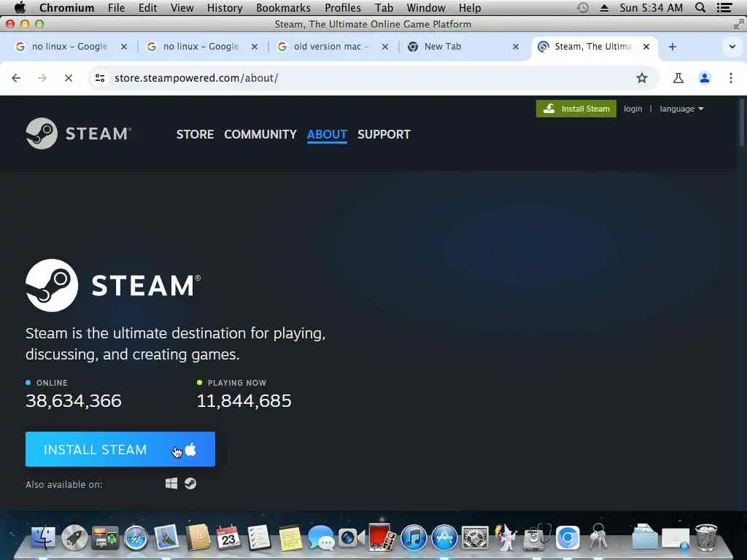Click the large Steam logo in the hero
747x560 pixels.
coord(113,285)
